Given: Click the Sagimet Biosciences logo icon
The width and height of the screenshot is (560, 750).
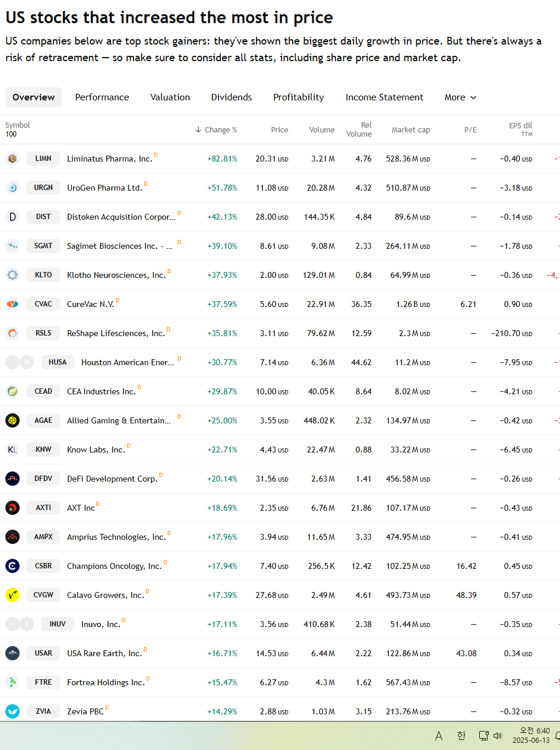Looking at the screenshot, I should (12, 246).
